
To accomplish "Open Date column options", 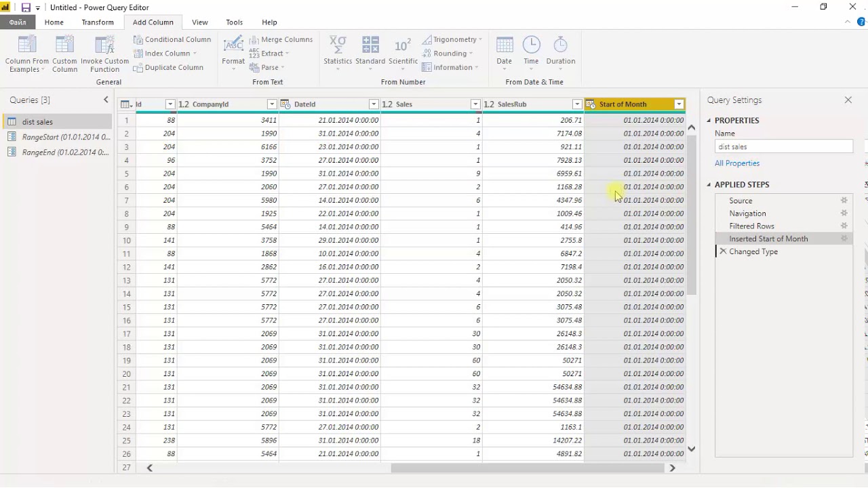I will coord(505,53).
